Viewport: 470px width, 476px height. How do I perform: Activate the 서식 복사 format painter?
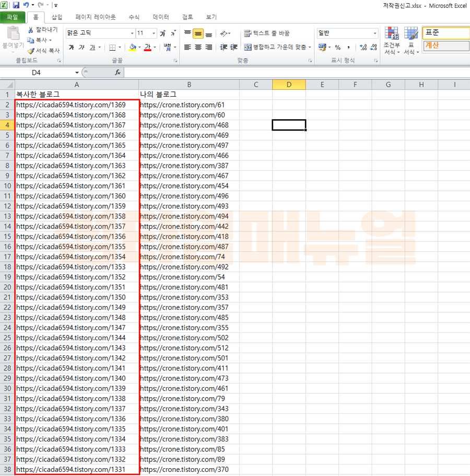pyautogui.click(x=44, y=50)
